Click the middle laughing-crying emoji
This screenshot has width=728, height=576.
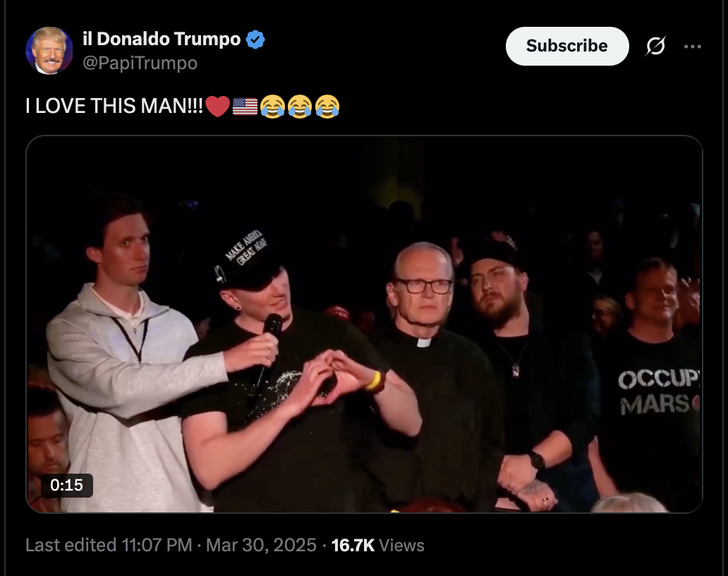(x=300, y=107)
